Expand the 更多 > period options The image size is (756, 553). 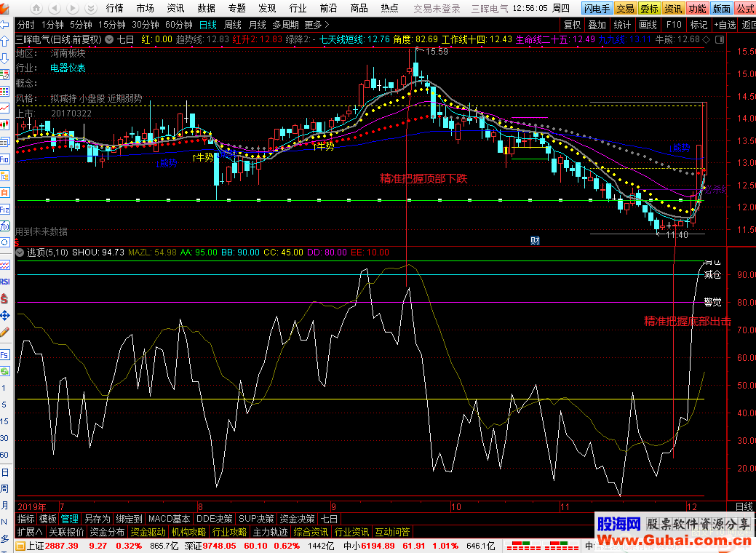pyautogui.click(x=317, y=25)
